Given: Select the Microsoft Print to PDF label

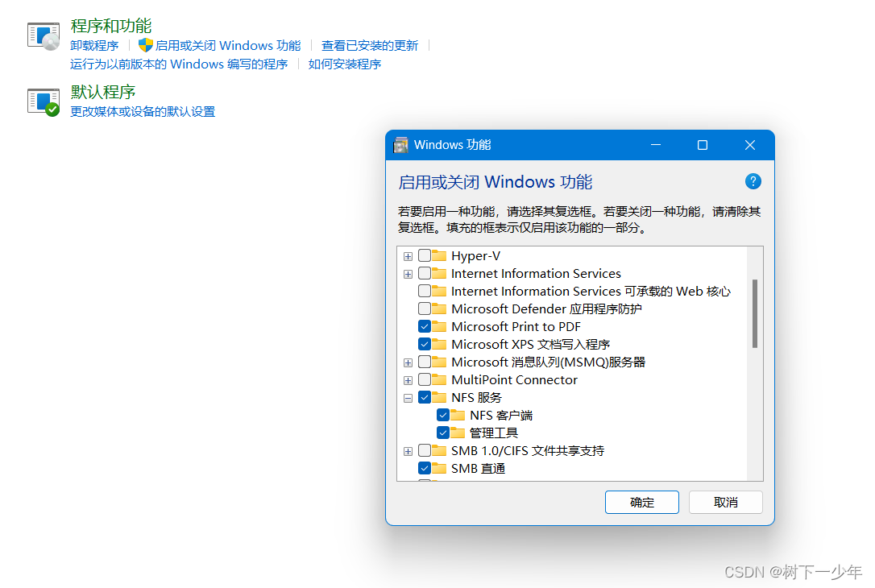Looking at the screenshot, I should [x=516, y=327].
